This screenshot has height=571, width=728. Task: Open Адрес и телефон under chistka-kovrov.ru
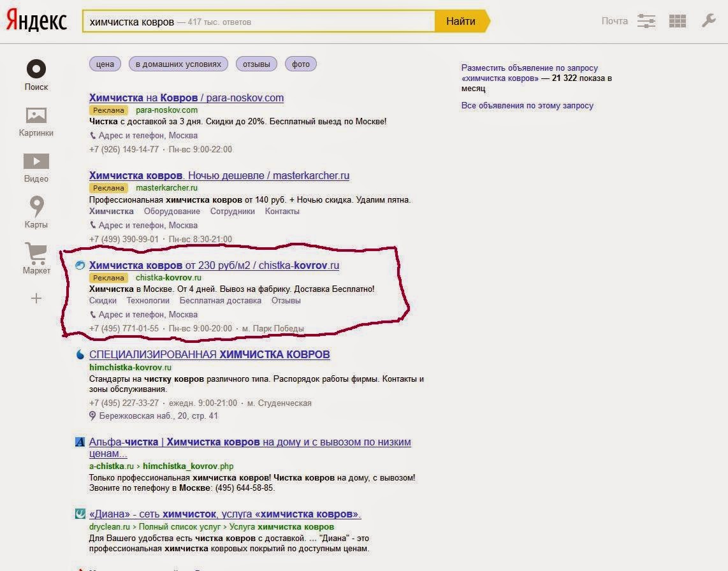point(148,314)
